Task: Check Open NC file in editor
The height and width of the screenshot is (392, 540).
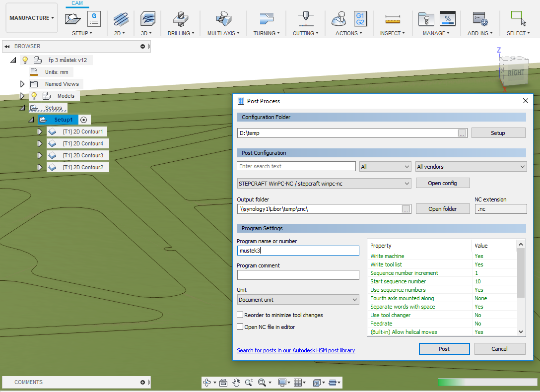Action: (240, 327)
